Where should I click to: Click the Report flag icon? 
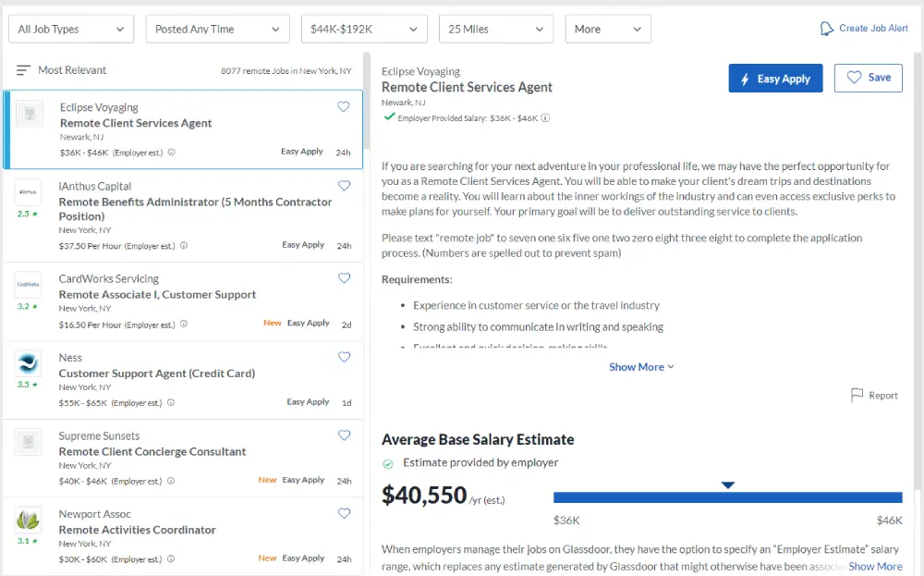click(x=857, y=395)
